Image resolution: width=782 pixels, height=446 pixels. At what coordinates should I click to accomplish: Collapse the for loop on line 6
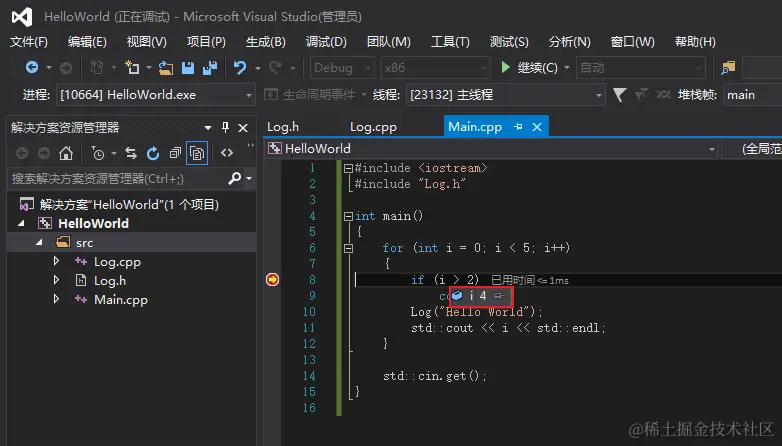pos(349,248)
